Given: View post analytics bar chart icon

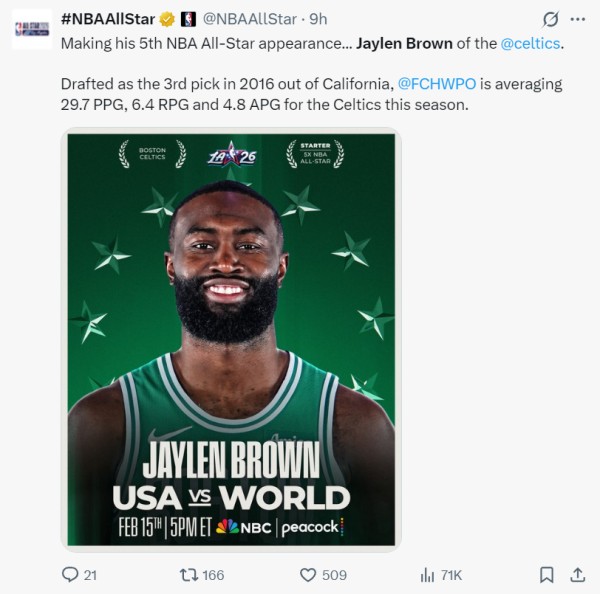Looking at the screenshot, I should pyautogui.click(x=427, y=575).
